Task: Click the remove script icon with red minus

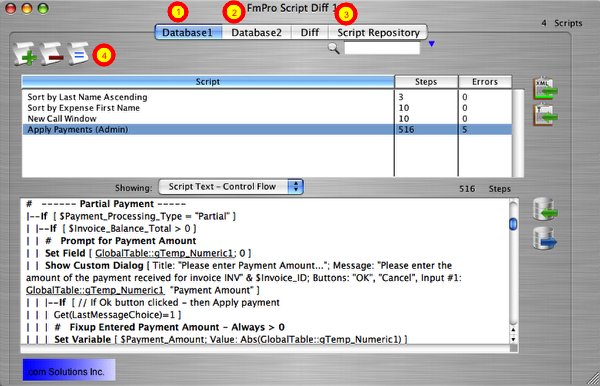Action: coord(52,54)
